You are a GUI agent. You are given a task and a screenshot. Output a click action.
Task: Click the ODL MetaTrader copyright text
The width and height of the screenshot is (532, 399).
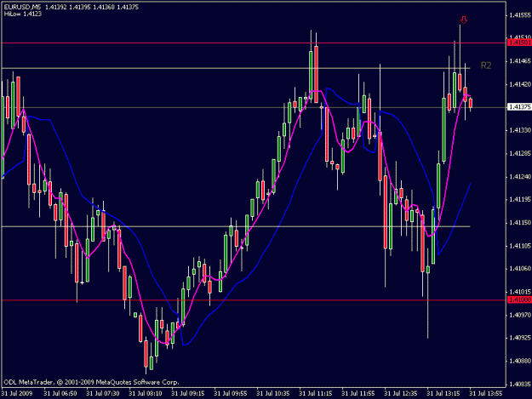pos(91,382)
